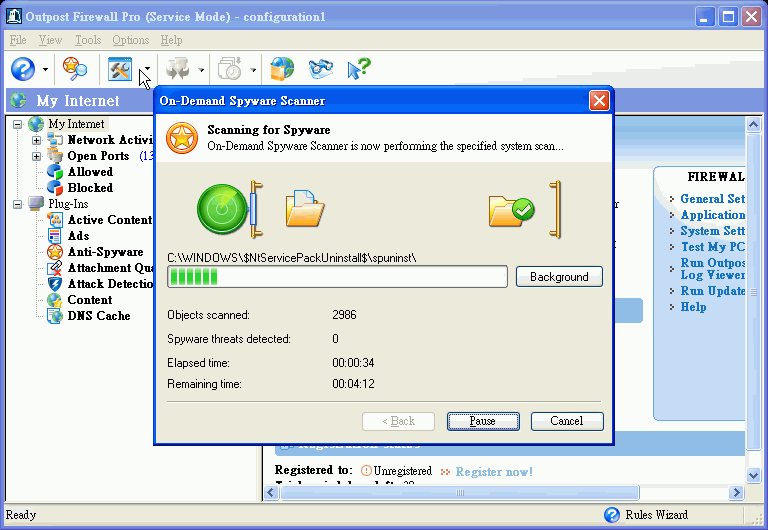Viewport: 768px width, 530px height.
Task: Select the Content plug-in
Action: tap(90, 300)
